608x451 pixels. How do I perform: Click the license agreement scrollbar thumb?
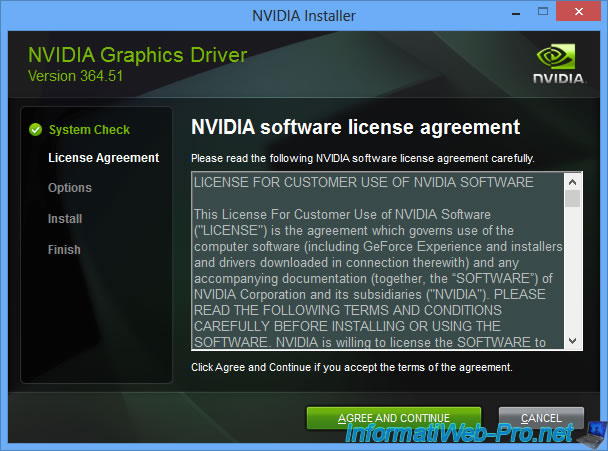pyautogui.click(x=573, y=198)
